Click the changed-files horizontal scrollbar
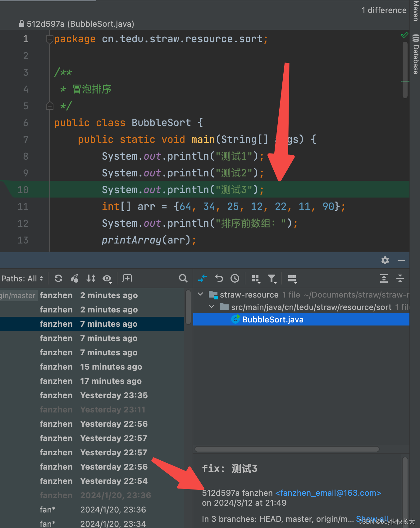420x528 pixels. coord(287,449)
